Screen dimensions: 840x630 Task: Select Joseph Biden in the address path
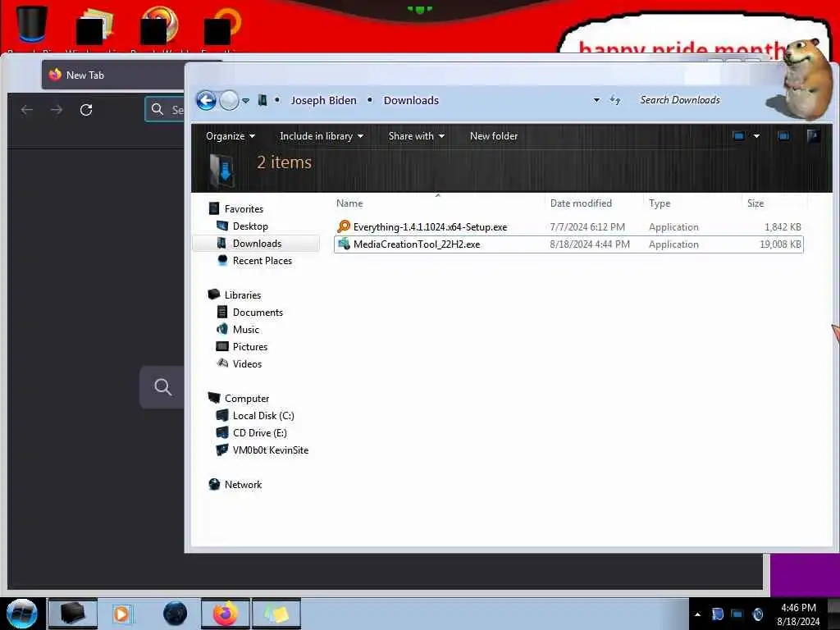click(323, 101)
